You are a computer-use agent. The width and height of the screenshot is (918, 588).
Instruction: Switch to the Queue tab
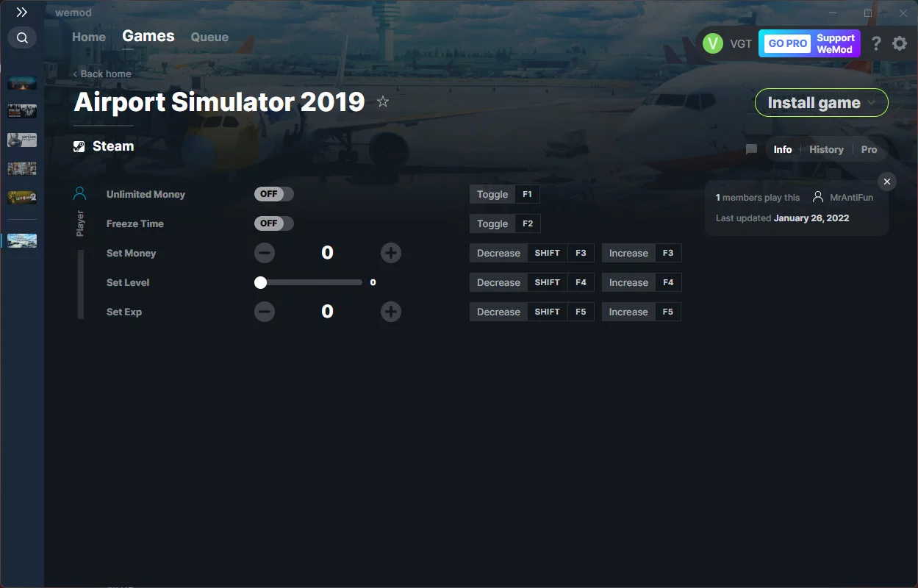click(209, 37)
